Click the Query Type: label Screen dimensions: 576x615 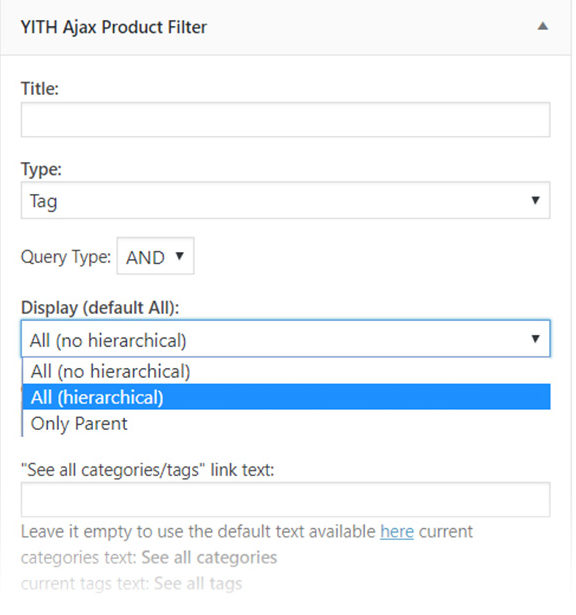tap(66, 257)
